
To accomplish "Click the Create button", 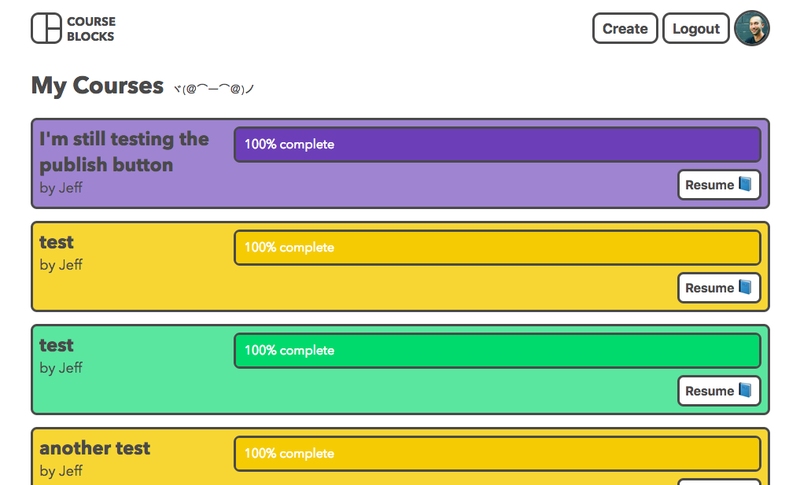I will tap(625, 29).
